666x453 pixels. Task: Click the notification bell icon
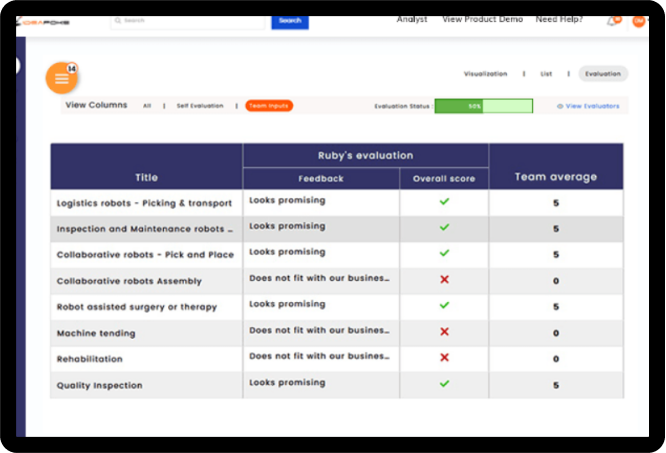coord(612,20)
